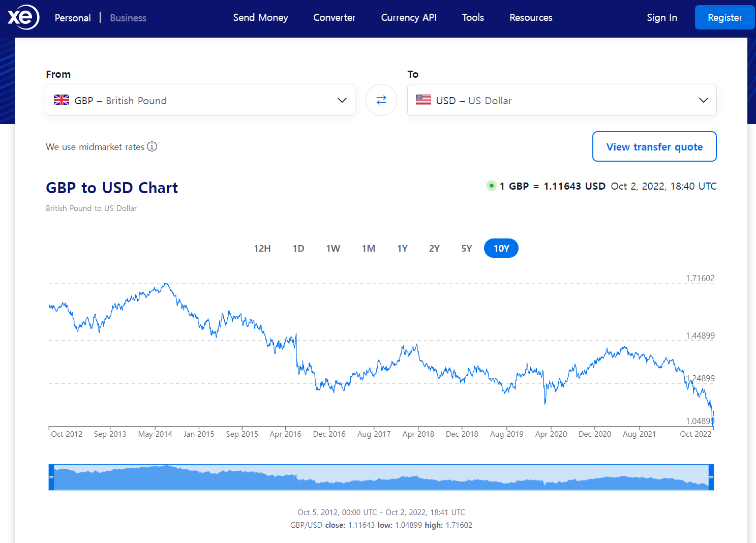The height and width of the screenshot is (543, 756).
Task: Click the 1 GBP = 1.11643 USD rate
Action: 553,186
